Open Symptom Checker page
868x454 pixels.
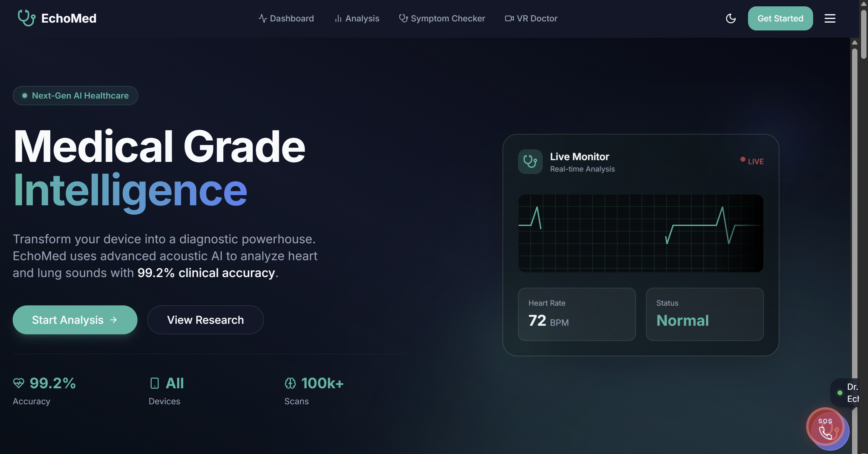(x=442, y=18)
